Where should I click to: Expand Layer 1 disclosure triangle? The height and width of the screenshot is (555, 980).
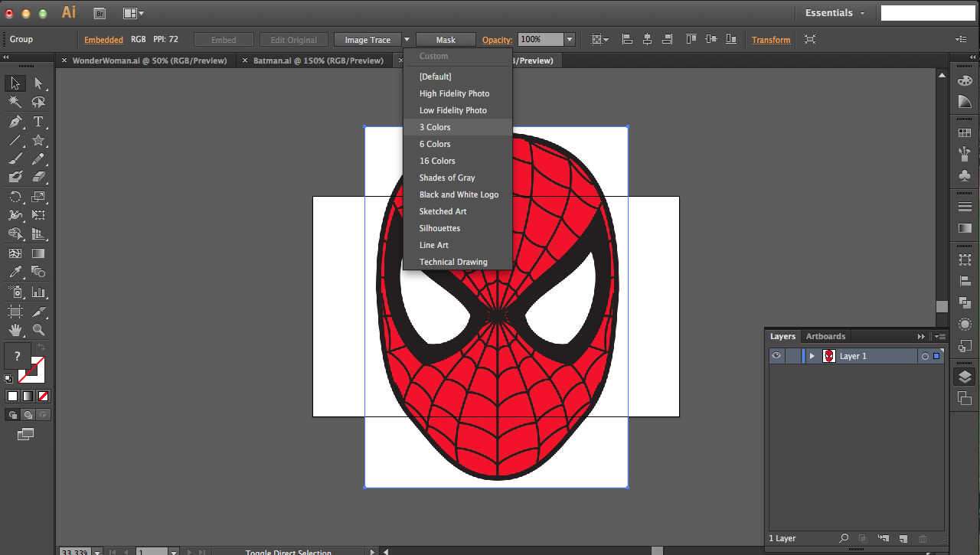(812, 356)
